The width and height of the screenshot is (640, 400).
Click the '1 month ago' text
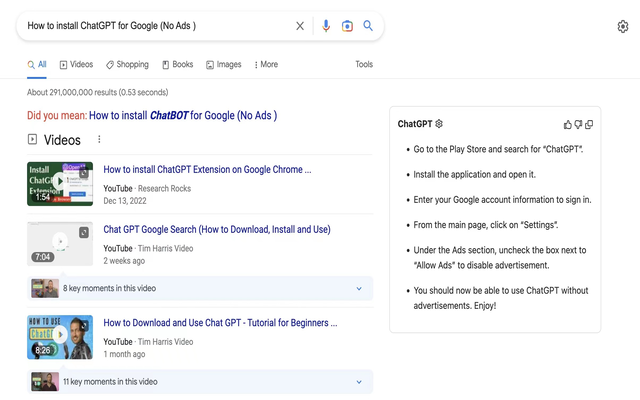(x=124, y=354)
